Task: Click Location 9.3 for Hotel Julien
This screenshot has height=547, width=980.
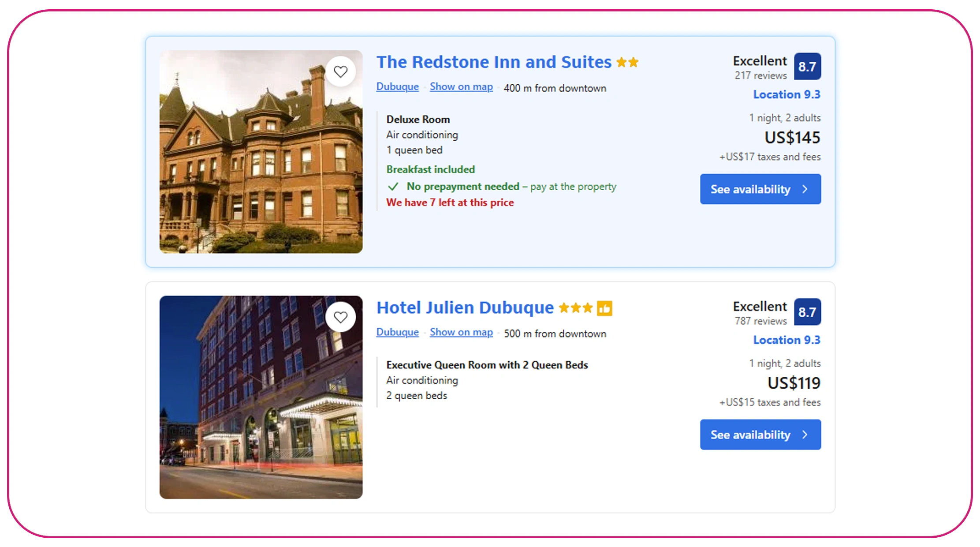Action: (786, 340)
